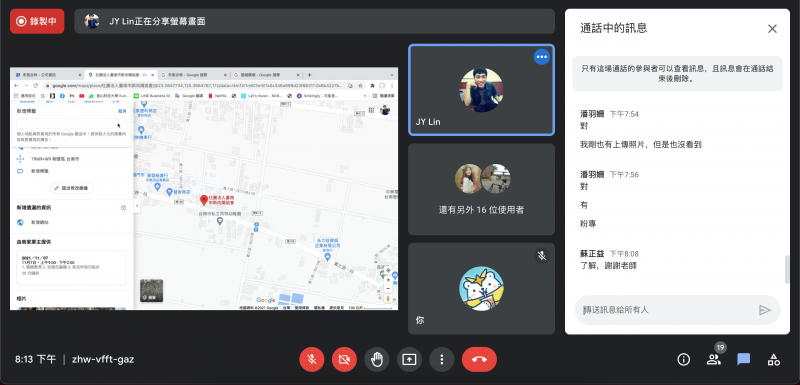Click the add website globe row
The height and width of the screenshot is (385, 800).
pos(71,223)
